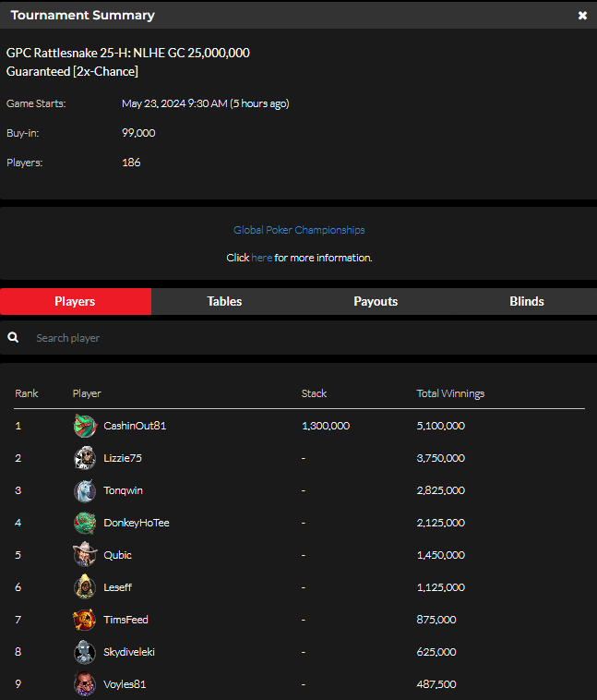597x700 pixels.
Task: Follow the 'here' link for more information
Action: click(261, 258)
